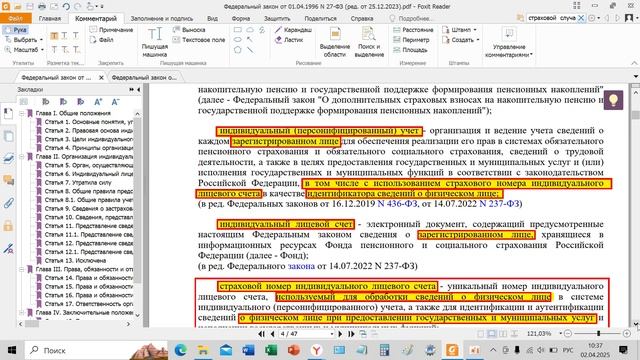Decrease bookmark font size A-
The width and height of the screenshot is (640, 360).
tap(115, 102)
